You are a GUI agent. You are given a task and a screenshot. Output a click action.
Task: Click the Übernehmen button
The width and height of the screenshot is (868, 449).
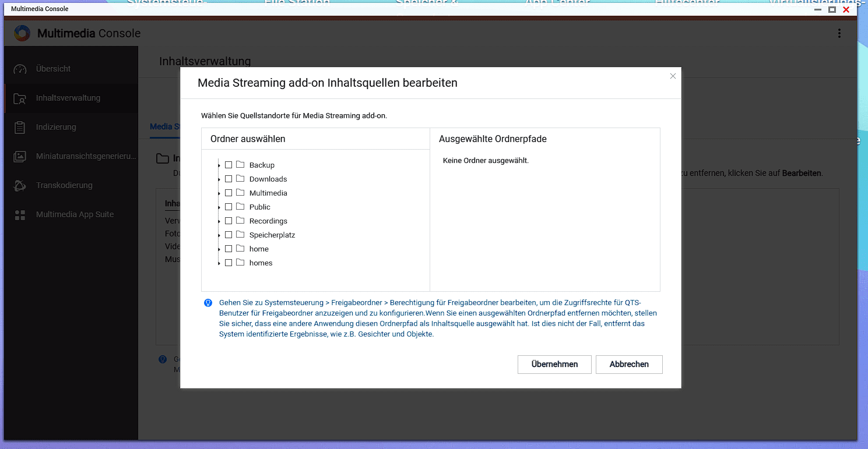554,364
